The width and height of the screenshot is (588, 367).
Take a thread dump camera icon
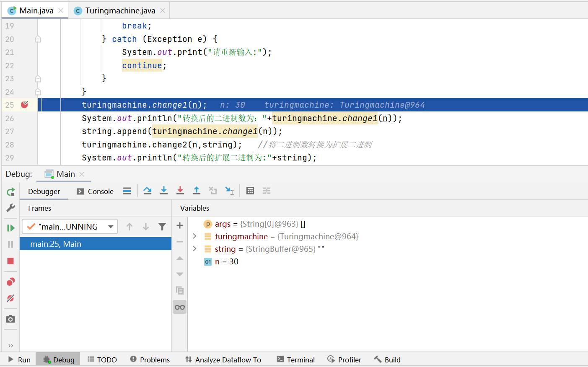point(11,319)
